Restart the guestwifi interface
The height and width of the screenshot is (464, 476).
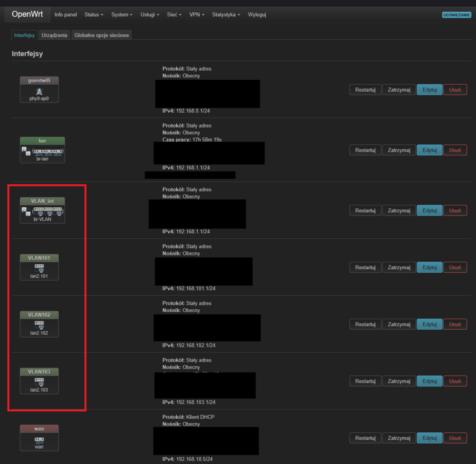click(365, 90)
